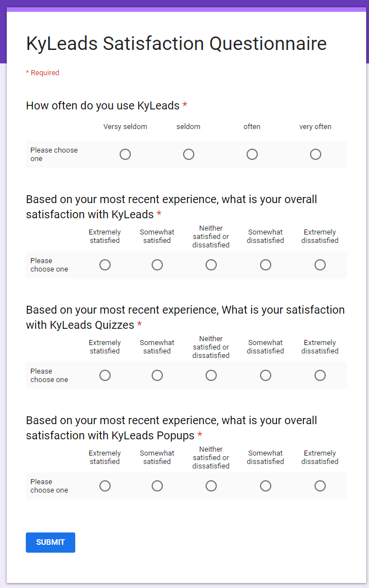369x588 pixels.
Task: Choose the neutral option for KyLeads Quizzes
Action: coord(211,375)
